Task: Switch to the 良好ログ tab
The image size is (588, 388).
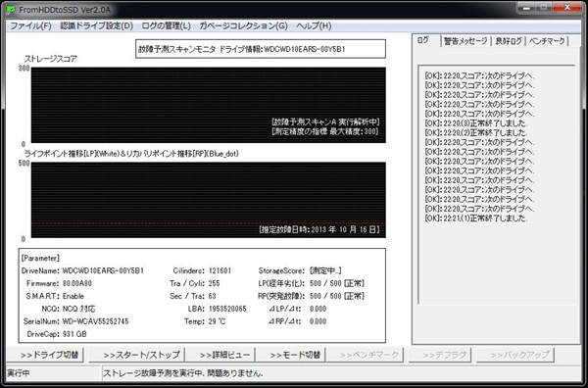Action: point(508,41)
